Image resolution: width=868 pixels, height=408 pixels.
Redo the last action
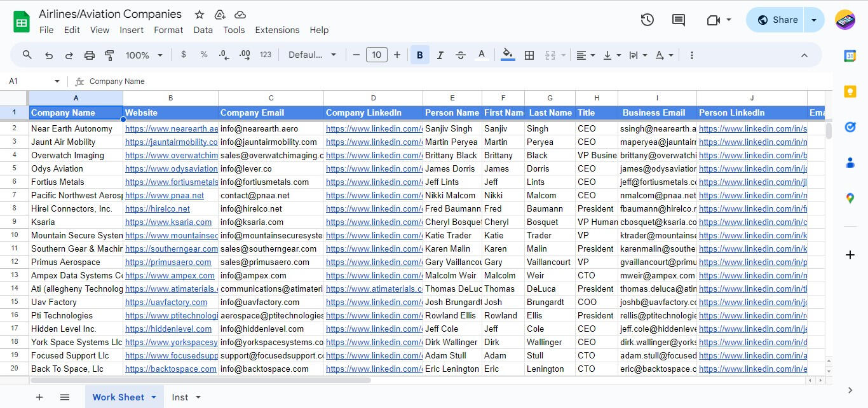69,55
